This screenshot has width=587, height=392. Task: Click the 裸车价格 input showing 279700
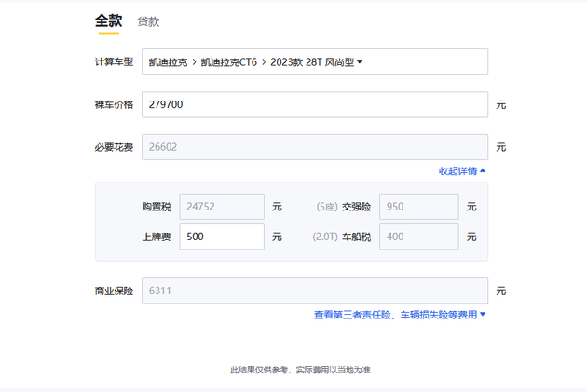(314, 105)
